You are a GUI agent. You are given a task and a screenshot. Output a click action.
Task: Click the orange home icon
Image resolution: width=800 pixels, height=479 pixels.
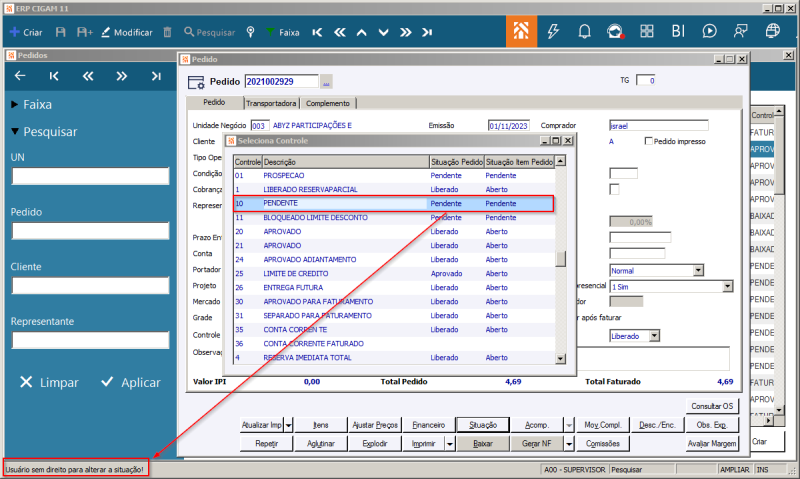[520, 31]
